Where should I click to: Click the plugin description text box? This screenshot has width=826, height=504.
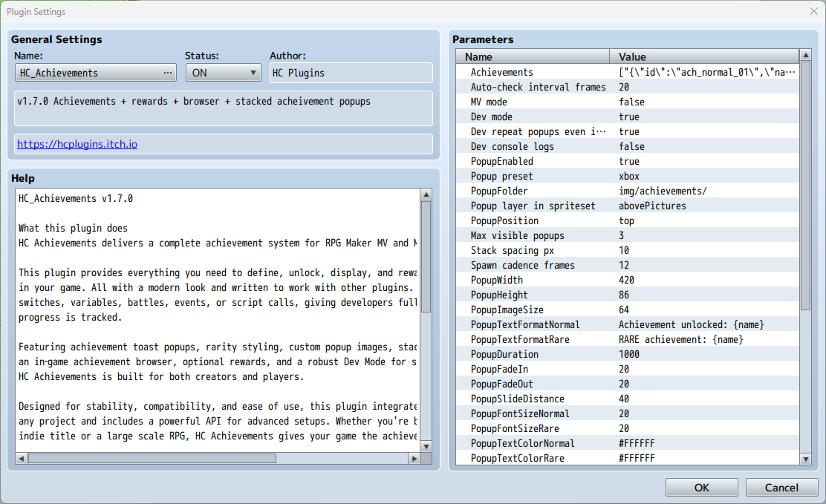pyautogui.click(x=224, y=108)
